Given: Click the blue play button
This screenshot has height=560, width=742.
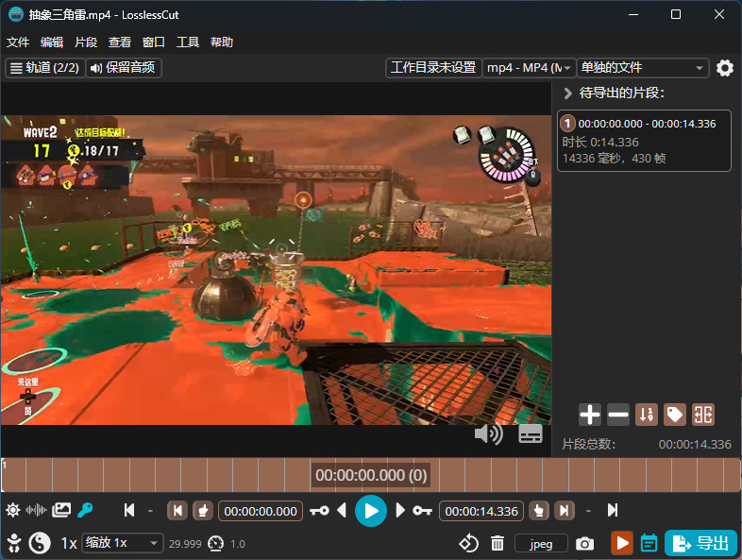Looking at the screenshot, I should click(370, 511).
